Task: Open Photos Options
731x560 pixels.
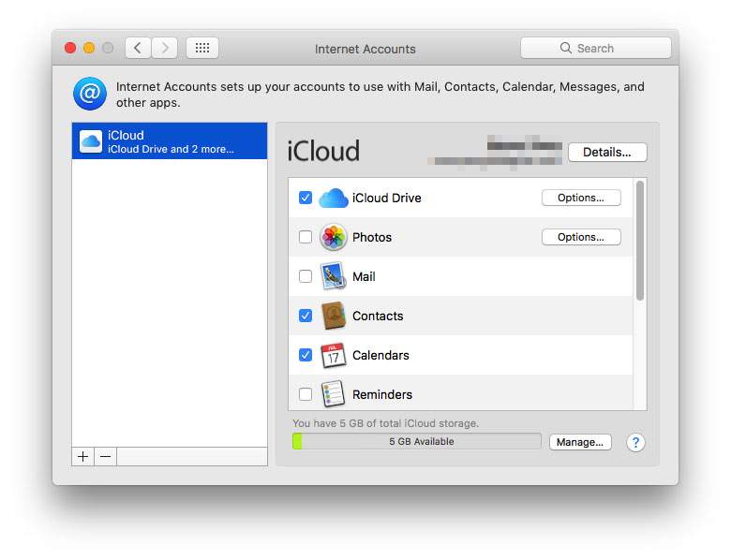Action: pyautogui.click(x=581, y=237)
